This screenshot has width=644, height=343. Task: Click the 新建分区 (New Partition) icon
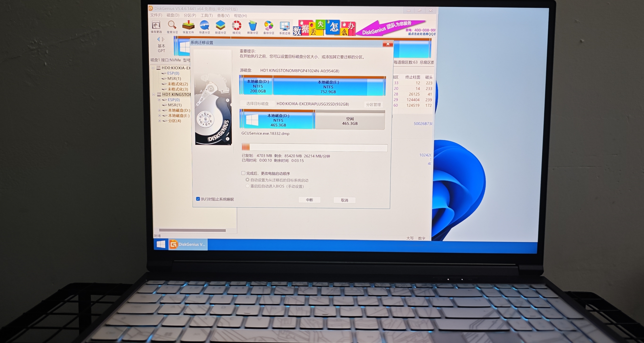click(x=220, y=27)
